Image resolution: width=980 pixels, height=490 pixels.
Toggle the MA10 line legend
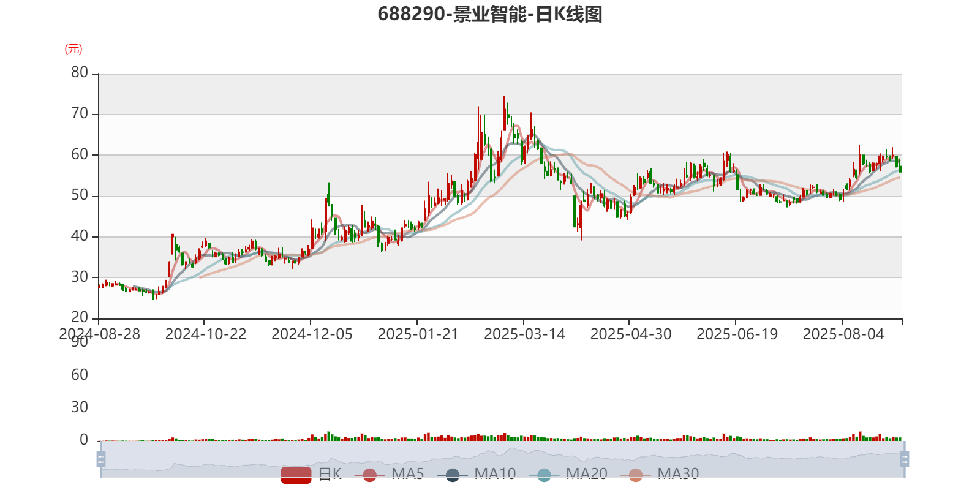(x=477, y=474)
